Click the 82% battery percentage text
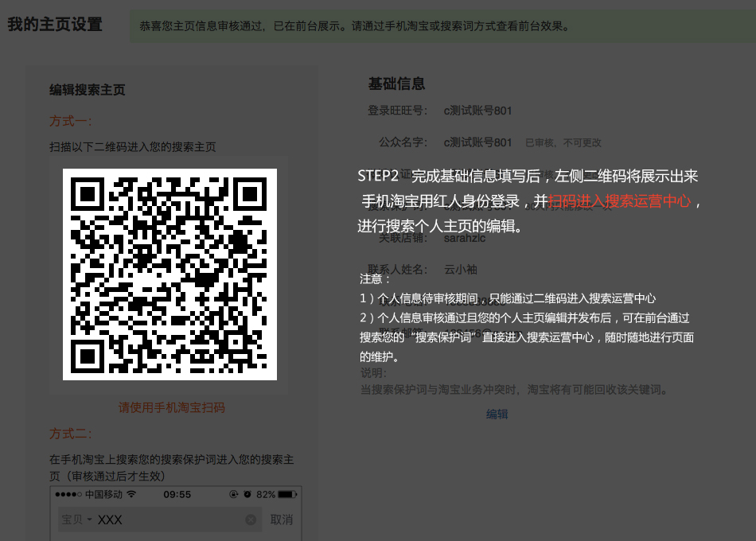The image size is (756, 541). (266, 494)
